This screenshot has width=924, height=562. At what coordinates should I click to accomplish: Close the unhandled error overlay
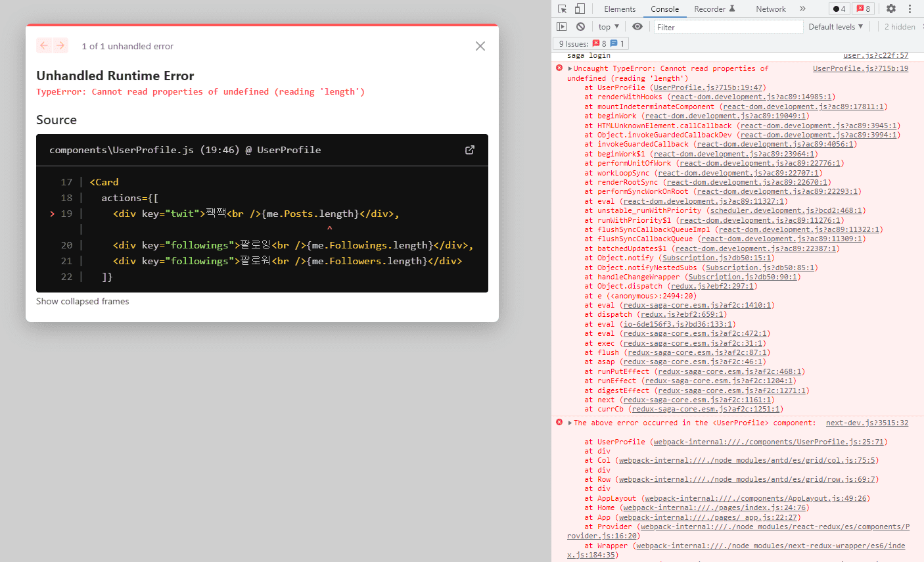click(x=480, y=46)
